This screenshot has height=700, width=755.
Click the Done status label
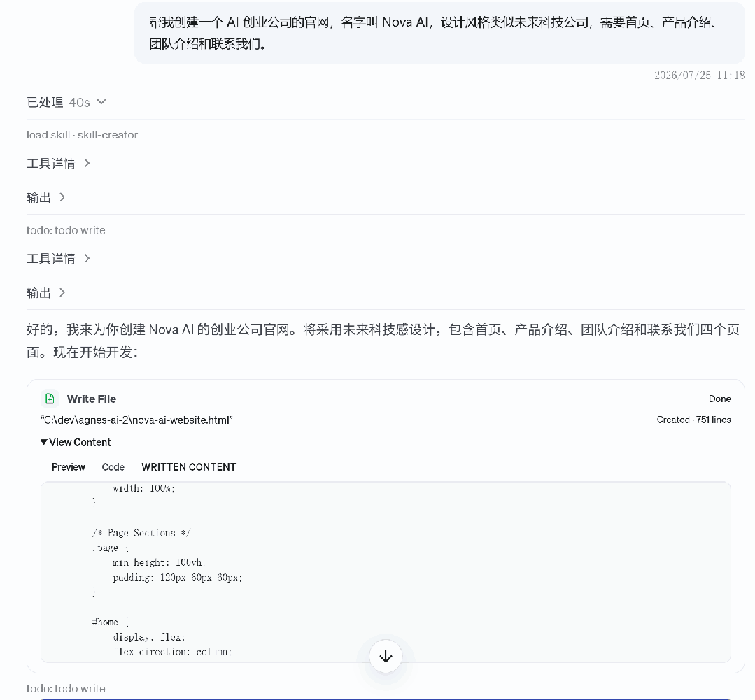tap(719, 399)
